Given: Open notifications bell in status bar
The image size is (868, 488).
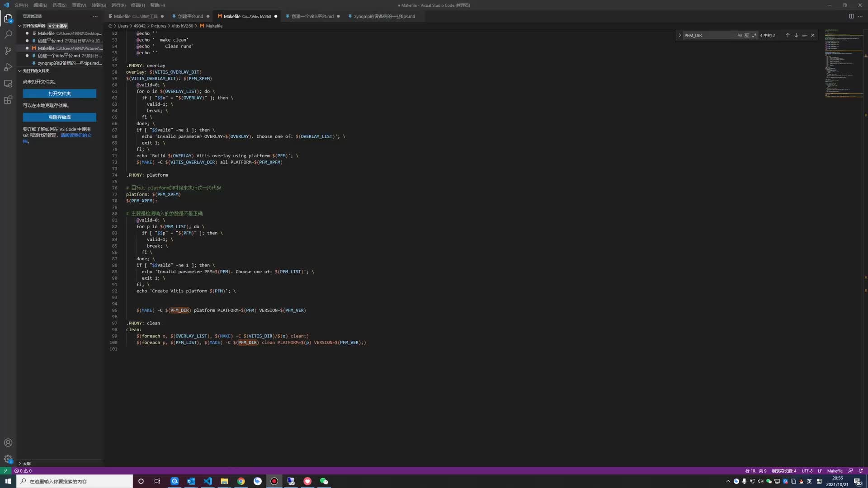Looking at the screenshot, I should coord(861,471).
